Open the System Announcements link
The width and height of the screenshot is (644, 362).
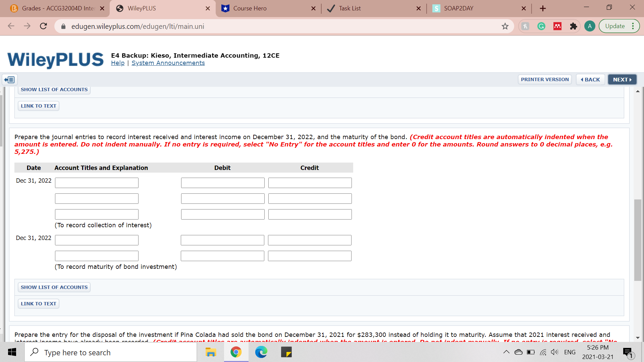(x=168, y=63)
